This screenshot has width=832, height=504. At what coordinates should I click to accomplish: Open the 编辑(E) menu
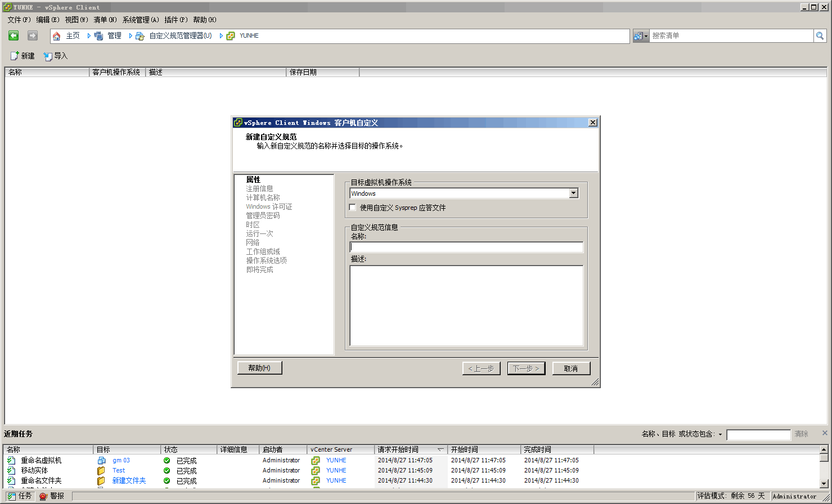point(48,20)
